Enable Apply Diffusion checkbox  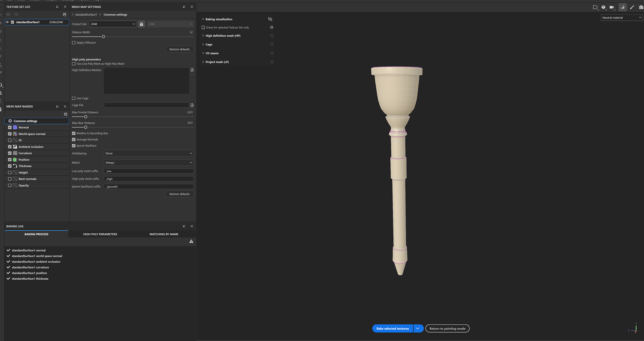coord(74,43)
